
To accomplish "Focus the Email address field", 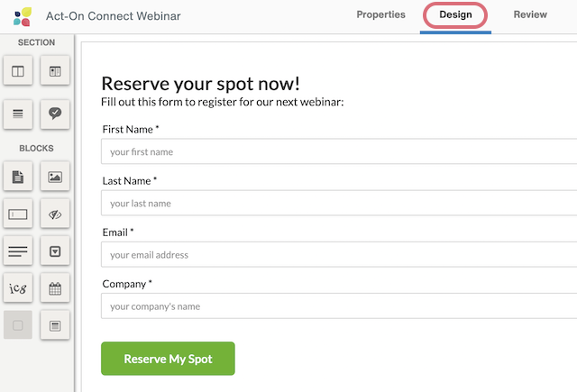I will coord(338,254).
